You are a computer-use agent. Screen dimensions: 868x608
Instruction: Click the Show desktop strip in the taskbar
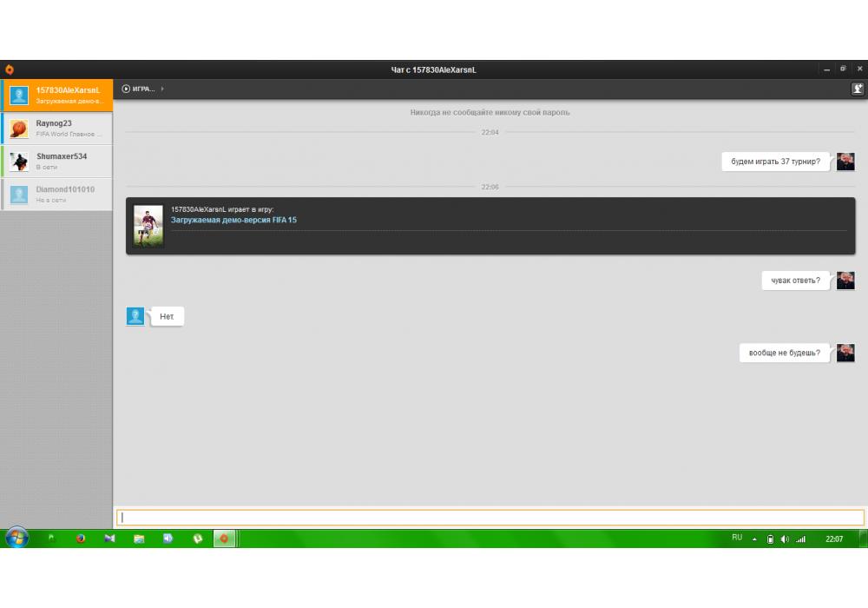[x=864, y=539]
